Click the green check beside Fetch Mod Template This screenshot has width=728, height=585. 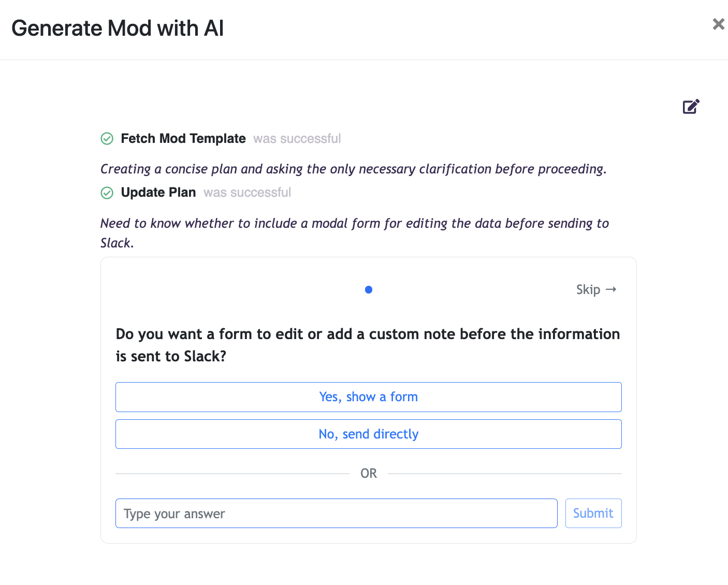click(107, 139)
